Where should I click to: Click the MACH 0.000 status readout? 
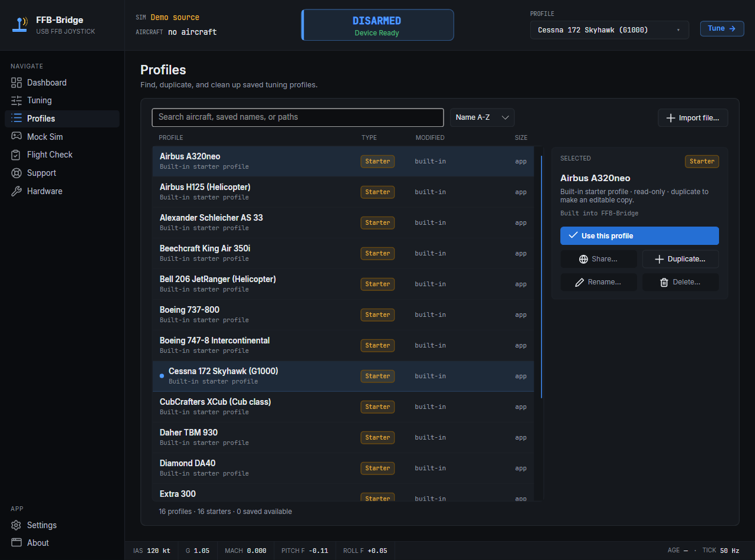click(x=245, y=551)
